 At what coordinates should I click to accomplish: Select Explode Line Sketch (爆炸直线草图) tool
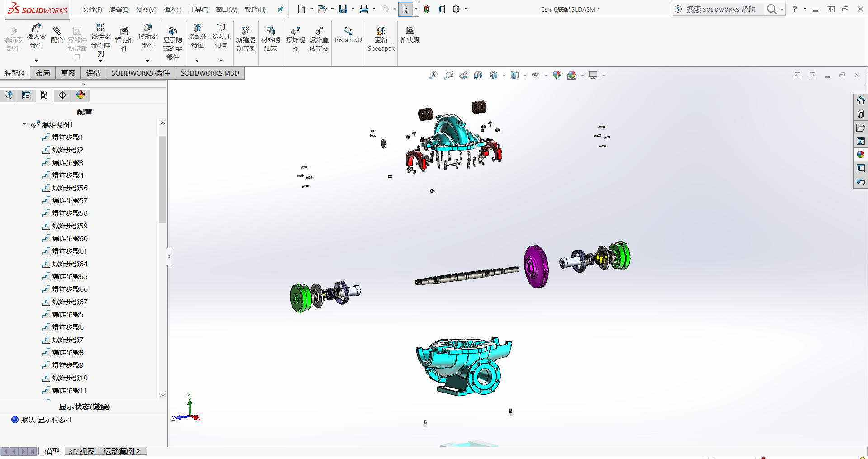click(319, 39)
